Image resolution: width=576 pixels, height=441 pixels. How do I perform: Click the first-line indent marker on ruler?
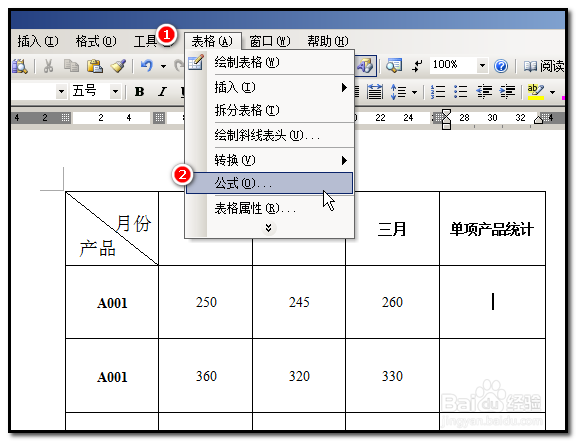446,113
